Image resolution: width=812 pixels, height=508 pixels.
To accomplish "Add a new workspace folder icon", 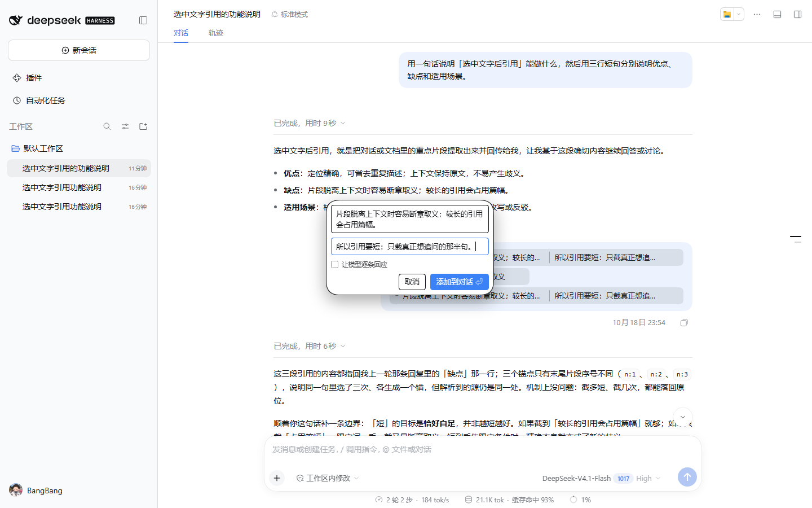I will point(143,126).
